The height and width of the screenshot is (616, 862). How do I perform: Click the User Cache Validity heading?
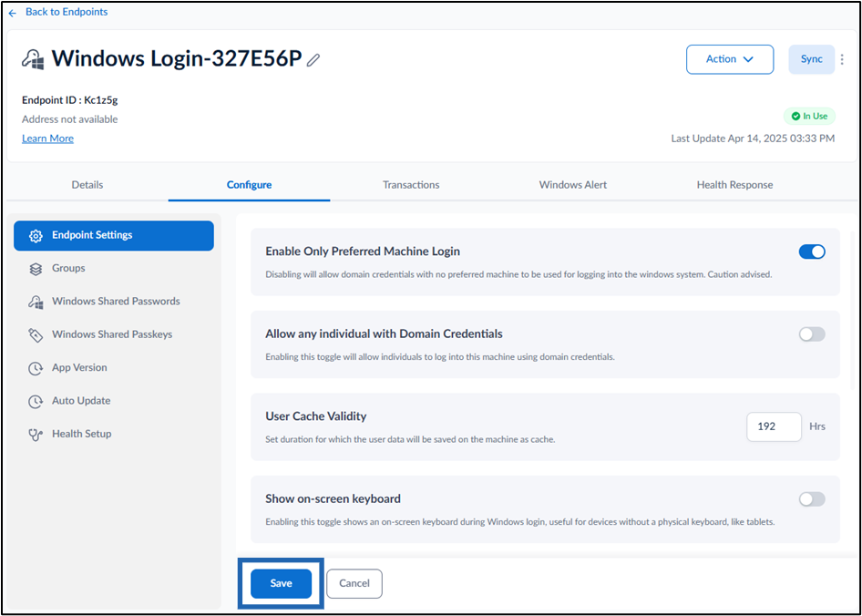[315, 416]
